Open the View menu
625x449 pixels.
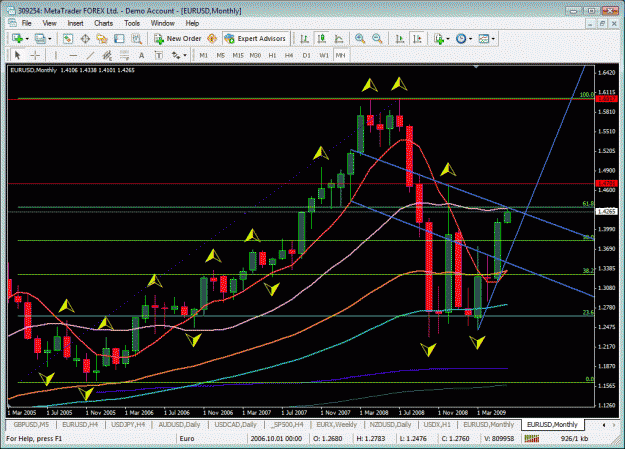tap(49, 23)
